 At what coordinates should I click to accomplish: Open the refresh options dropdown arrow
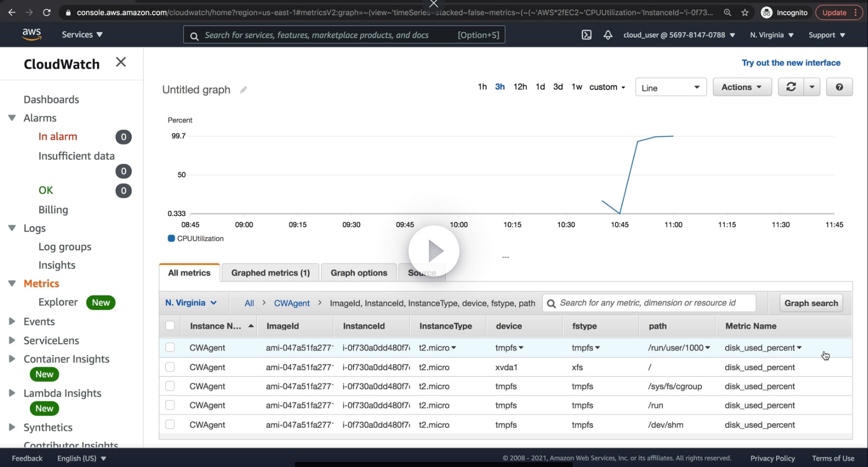[812, 87]
